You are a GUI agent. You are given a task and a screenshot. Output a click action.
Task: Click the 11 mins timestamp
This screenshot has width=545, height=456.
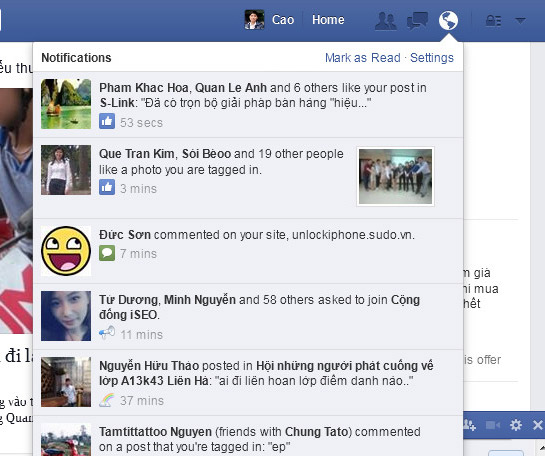141,335
